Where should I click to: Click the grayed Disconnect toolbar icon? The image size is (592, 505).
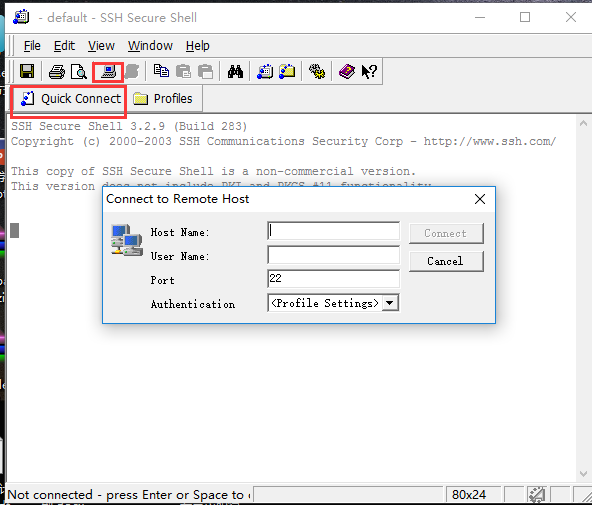click(x=131, y=71)
